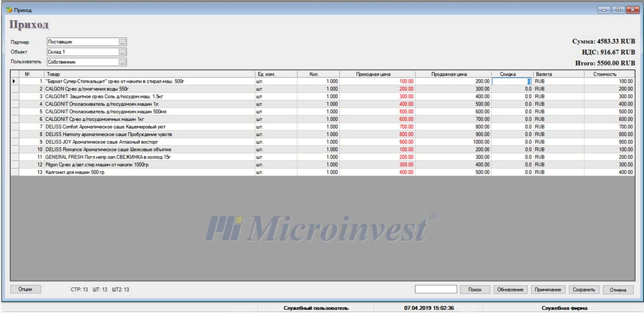The width and height of the screenshot is (644, 313).
Task: Click the Опции button
Action: [25, 289]
